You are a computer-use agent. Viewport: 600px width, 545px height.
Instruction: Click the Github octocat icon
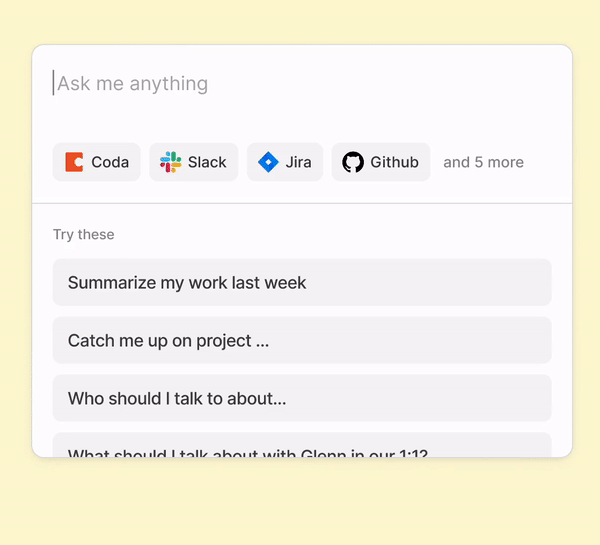[x=353, y=162]
